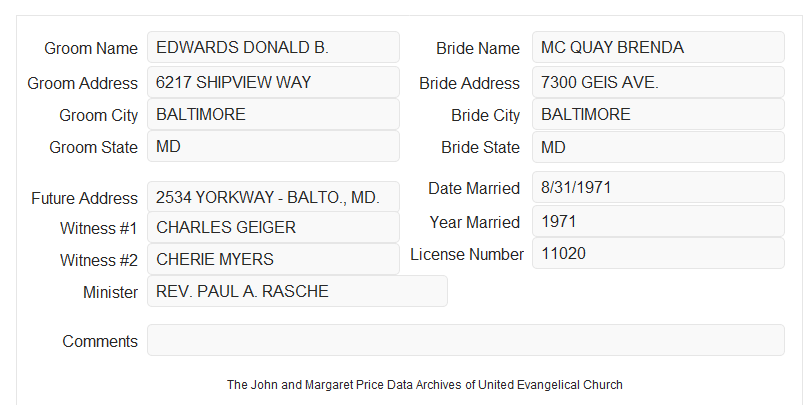Click the Bride Name field
The image size is (805, 405).
tap(658, 47)
